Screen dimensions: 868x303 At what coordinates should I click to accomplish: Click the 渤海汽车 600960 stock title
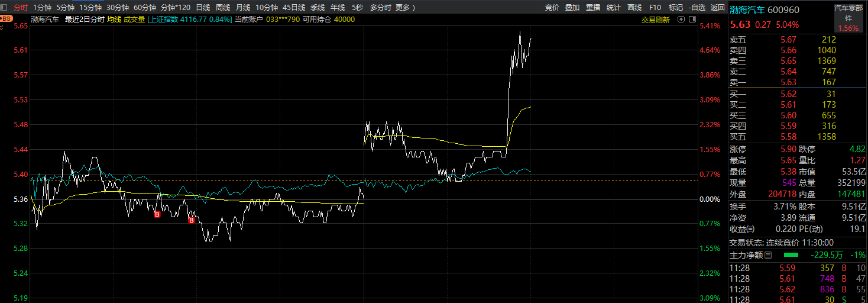pyautogui.click(x=764, y=10)
